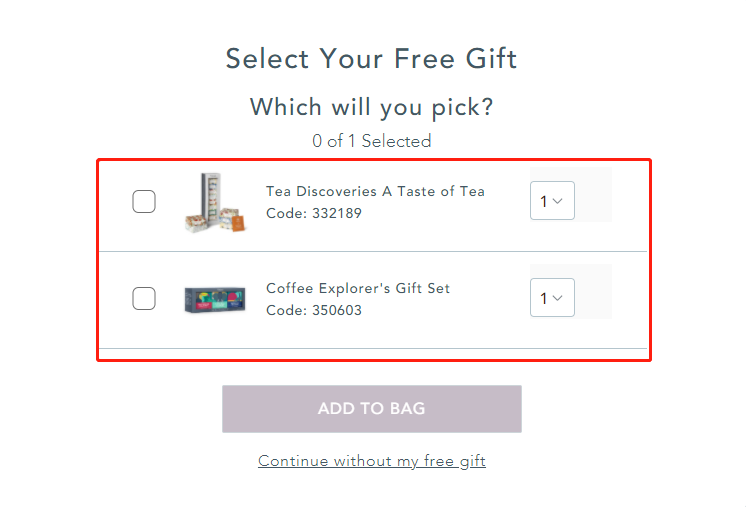Image resolution: width=746 pixels, height=507 pixels.
Task: Click the Which will you pick? subheading
Action: [372, 107]
